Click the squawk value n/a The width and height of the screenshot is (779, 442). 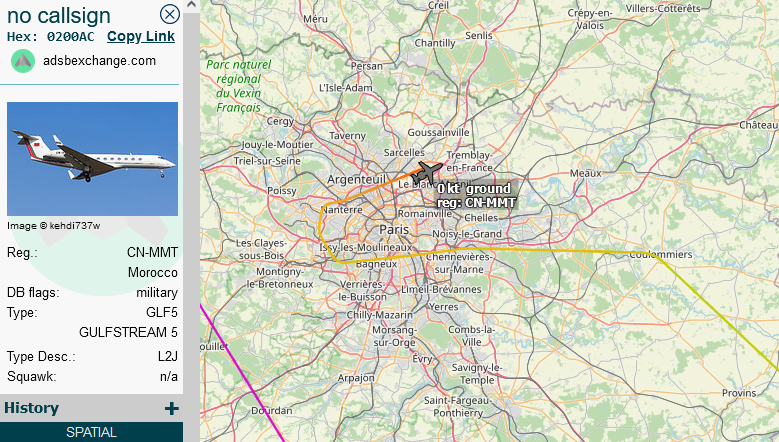click(169, 376)
